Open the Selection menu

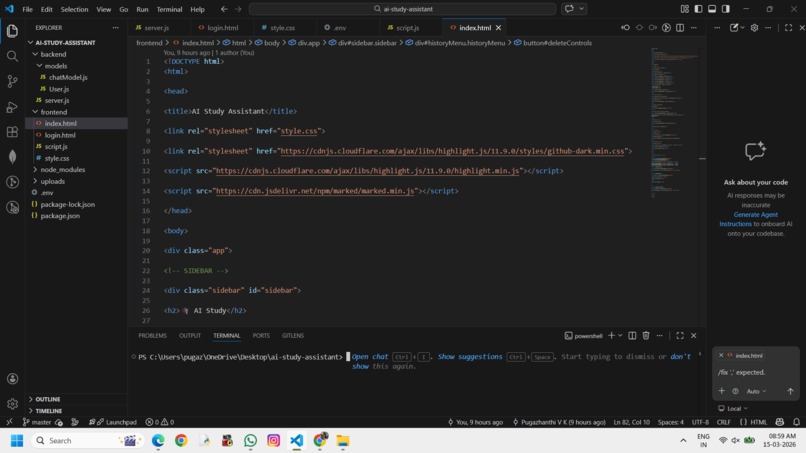click(75, 9)
